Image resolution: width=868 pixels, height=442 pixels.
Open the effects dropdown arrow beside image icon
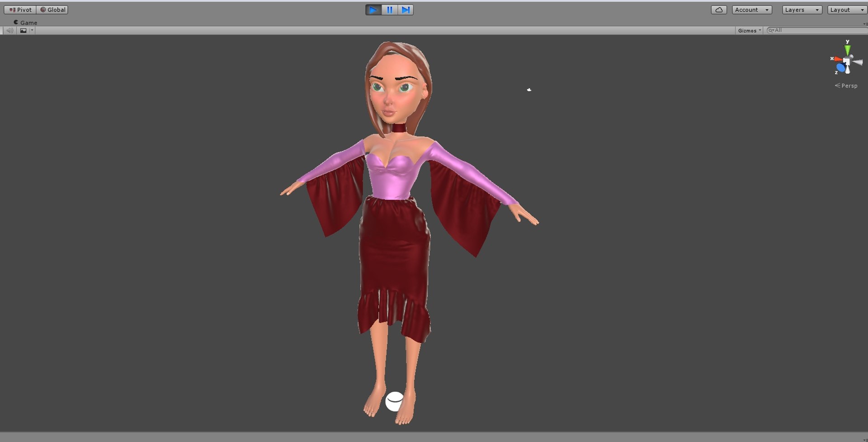pyautogui.click(x=32, y=30)
